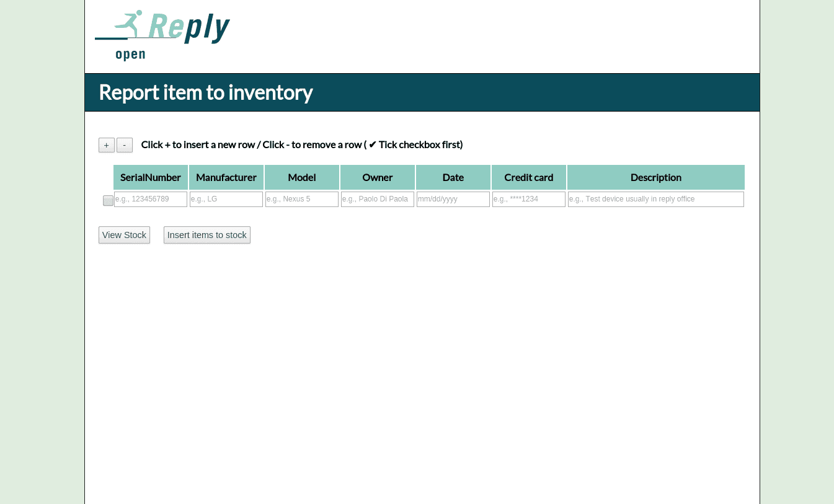This screenshot has height=504, width=834.
Task: Click the Owner column header
Action: (x=378, y=177)
